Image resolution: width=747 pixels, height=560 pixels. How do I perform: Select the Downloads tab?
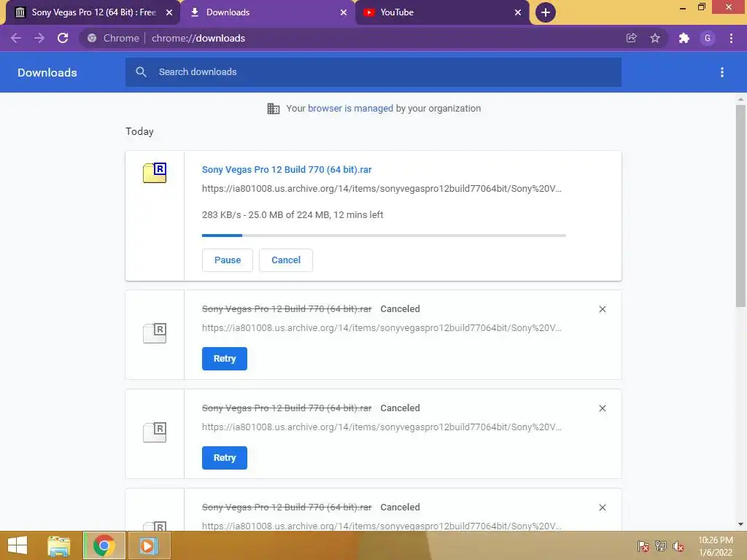click(x=268, y=12)
